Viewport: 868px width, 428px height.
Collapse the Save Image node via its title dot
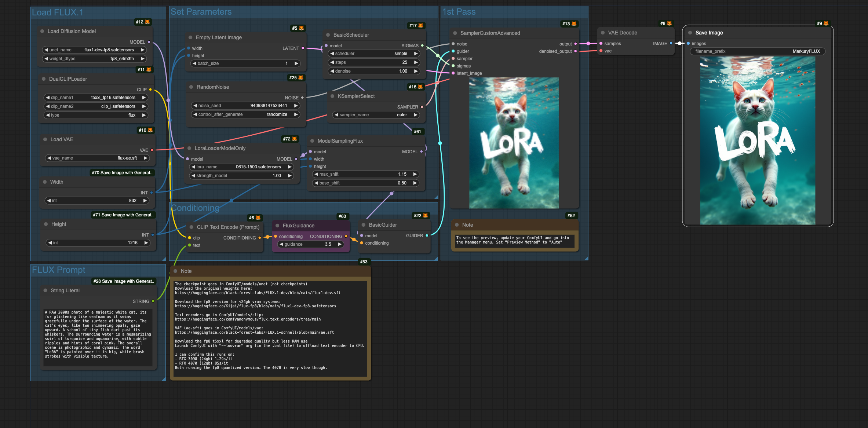(x=690, y=33)
